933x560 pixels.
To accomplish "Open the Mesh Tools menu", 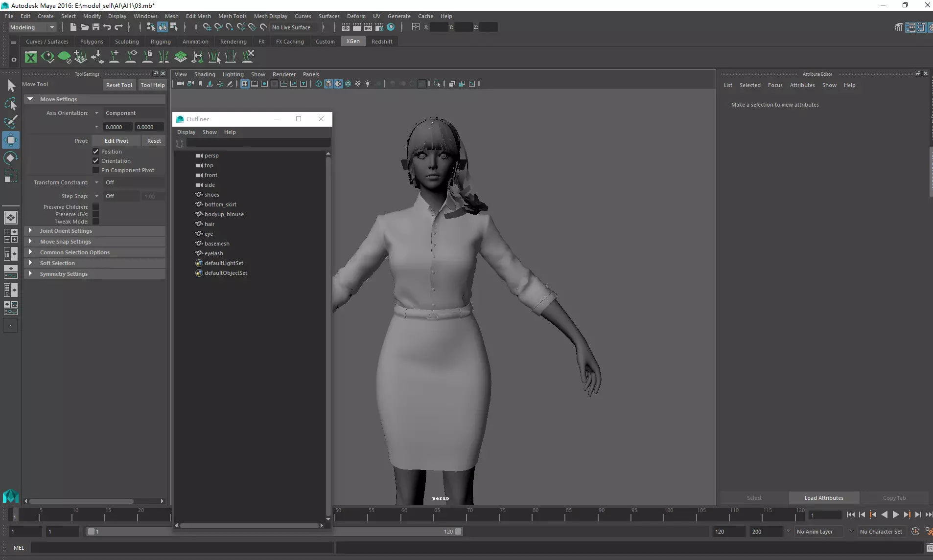I will tap(232, 16).
